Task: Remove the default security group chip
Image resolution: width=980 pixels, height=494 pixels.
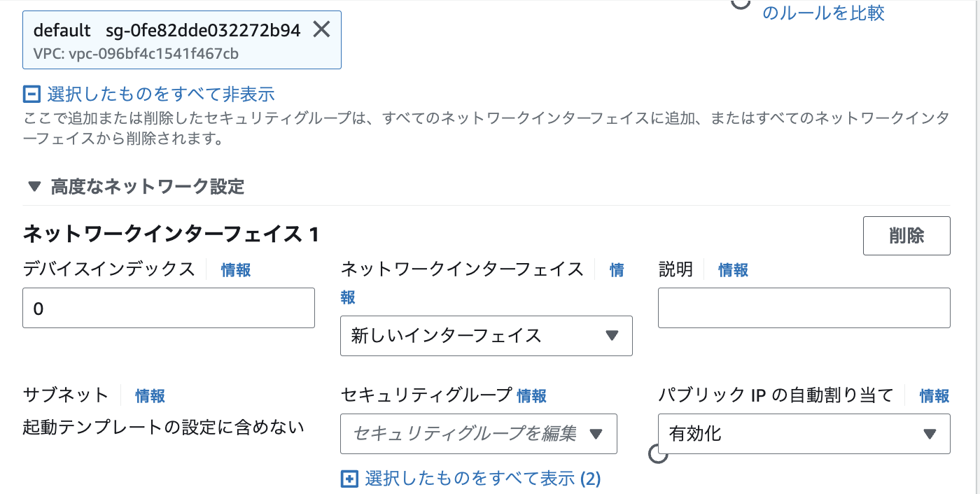Action: [x=321, y=29]
